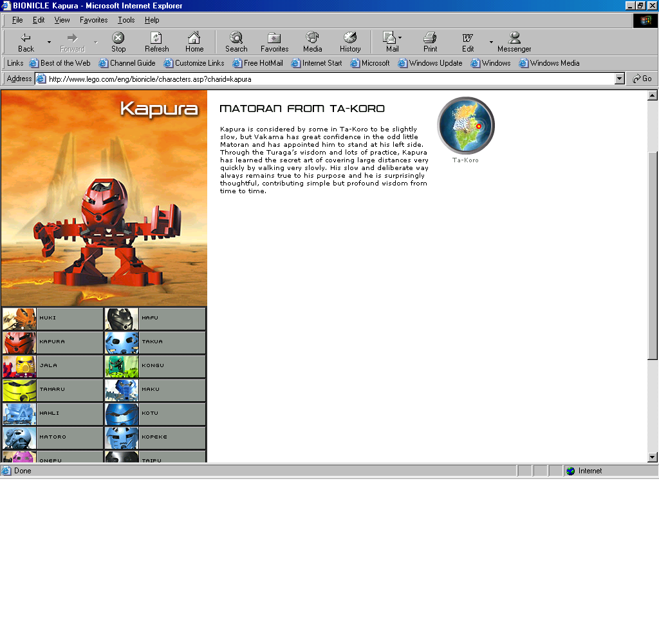
Task: Click Best of the Web link
Action: pos(60,63)
